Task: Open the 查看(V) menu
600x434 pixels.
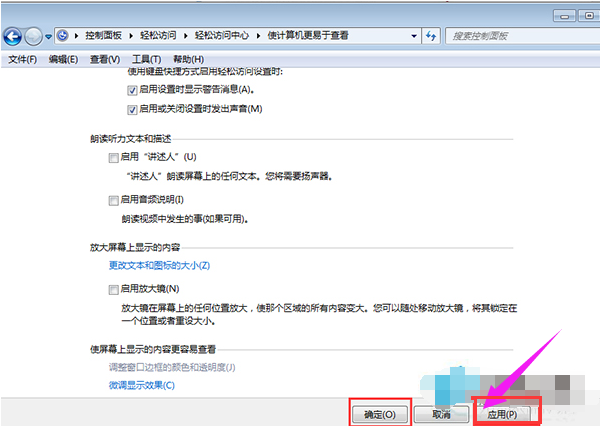Action: (x=105, y=59)
